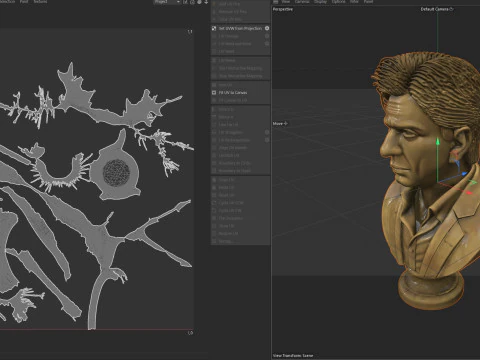Click the Cycle UV CCW icon

point(214,203)
